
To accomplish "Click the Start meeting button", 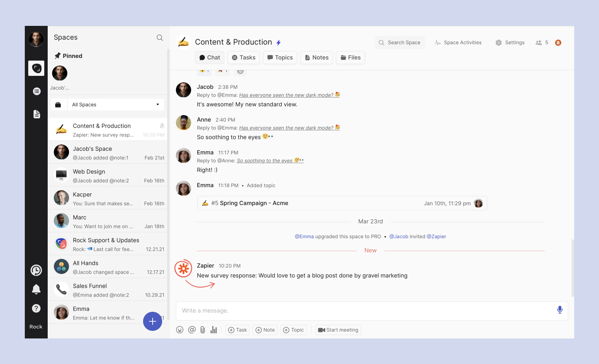I will tap(338, 330).
